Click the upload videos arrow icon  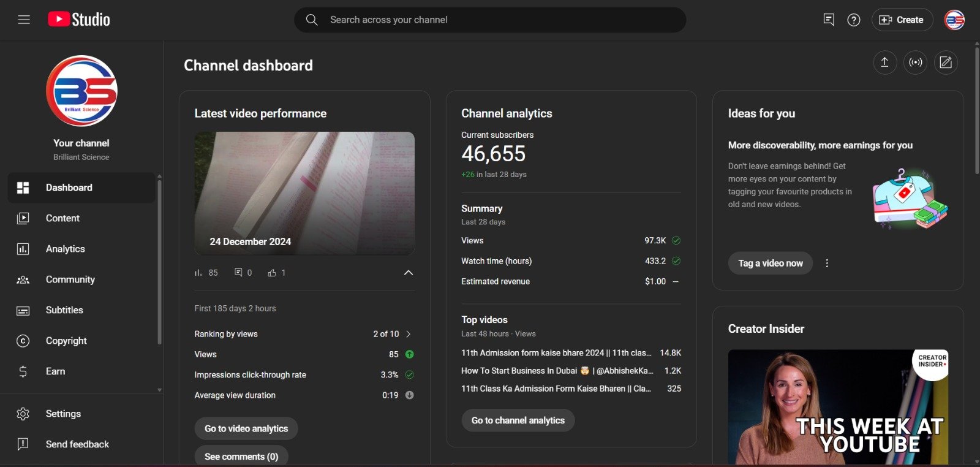tap(884, 63)
